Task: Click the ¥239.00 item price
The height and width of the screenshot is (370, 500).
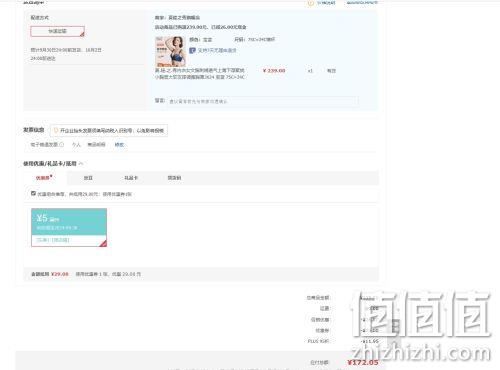Action: [274, 71]
